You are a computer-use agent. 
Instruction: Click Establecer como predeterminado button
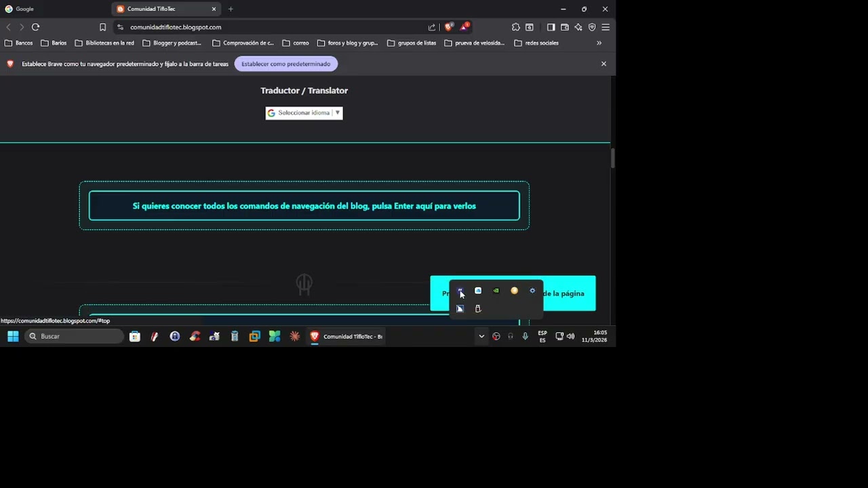tap(286, 64)
